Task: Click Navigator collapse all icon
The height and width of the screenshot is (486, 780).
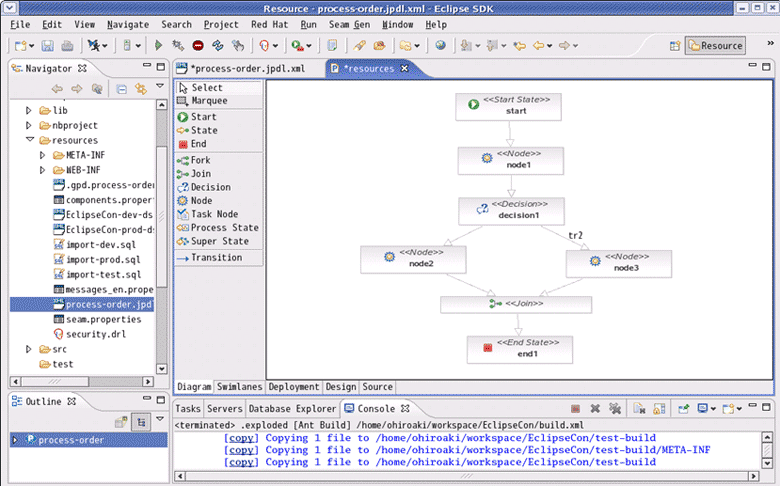Action: pos(121,89)
